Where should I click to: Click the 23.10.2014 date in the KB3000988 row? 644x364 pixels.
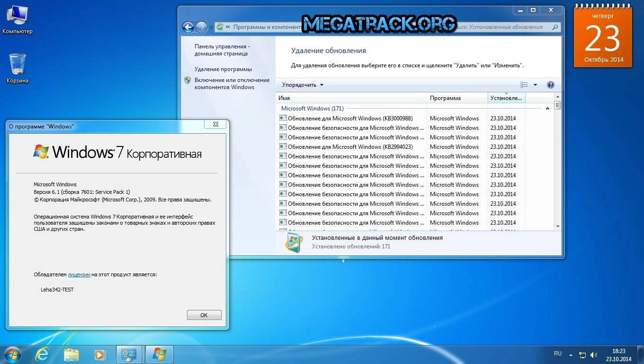point(503,118)
